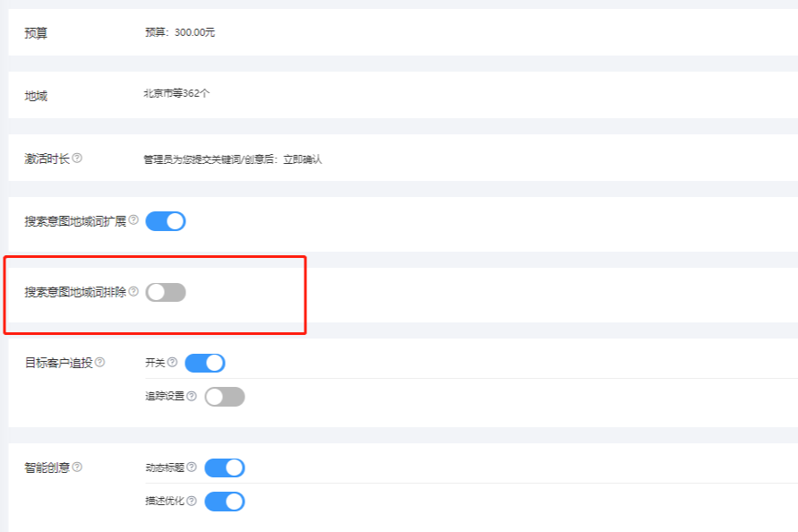Enable the 搜索意图地域词排除 switch
This screenshot has width=798, height=532.
click(166, 292)
